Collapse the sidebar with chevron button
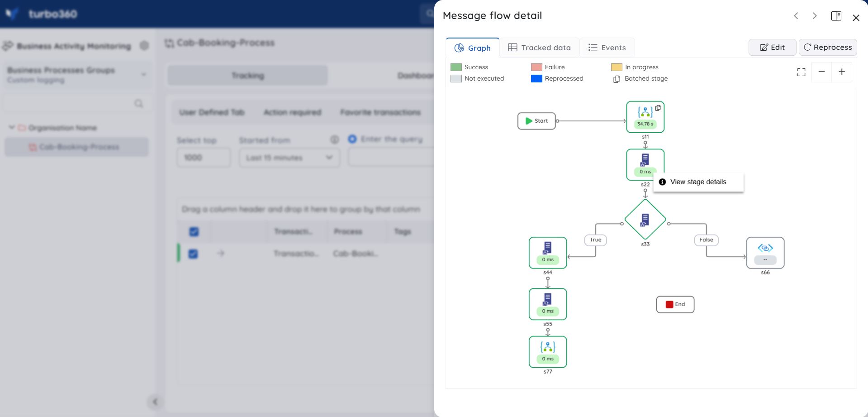Screen dimensions: 868x417 pos(155,402)
